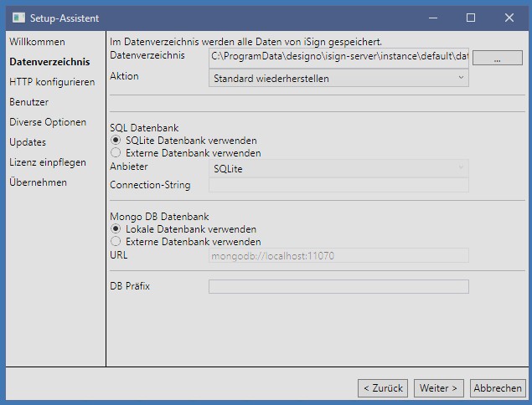Open the Übernehmen step
This screenshot has width=532, height=405.
[x=38, y=182]
